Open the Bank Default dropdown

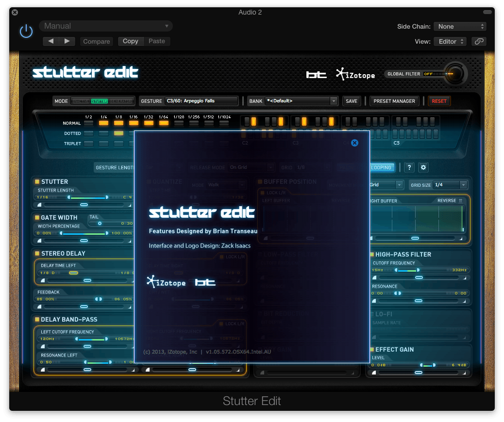tap(302, 101)
